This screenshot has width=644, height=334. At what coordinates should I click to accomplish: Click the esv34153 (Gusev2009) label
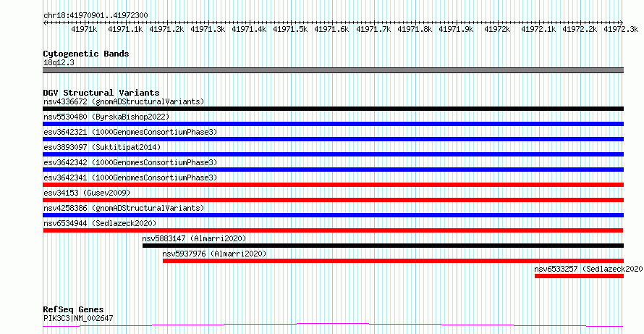(x=87, y=193)
